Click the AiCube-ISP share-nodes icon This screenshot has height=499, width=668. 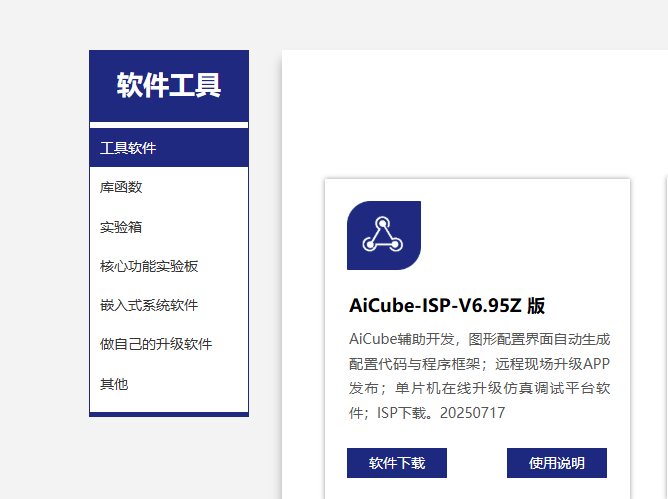pos(384,235)
